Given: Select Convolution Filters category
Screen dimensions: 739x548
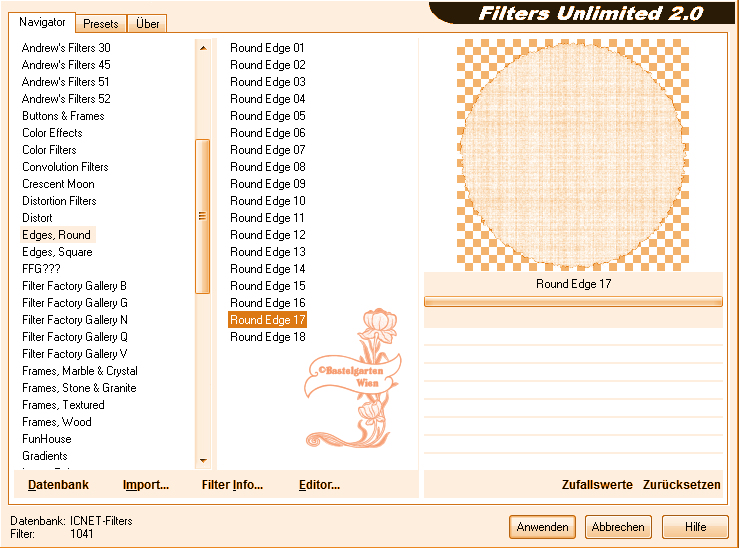Looking at the screenshot, I should (65, 167).
